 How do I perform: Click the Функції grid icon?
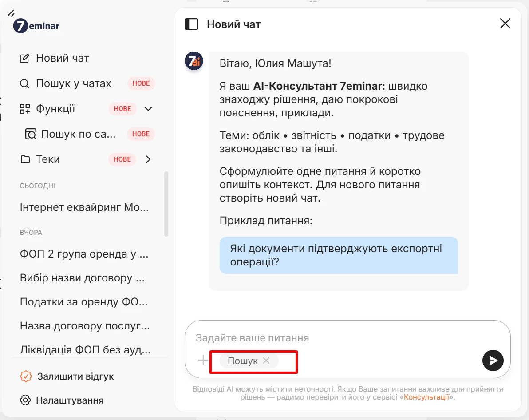tap(24, 109)
